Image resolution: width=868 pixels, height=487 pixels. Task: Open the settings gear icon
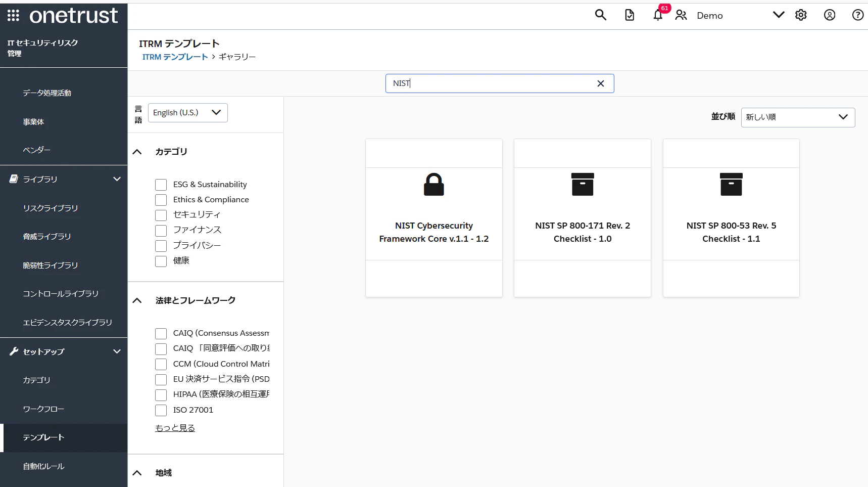click(x=801, y=15)
